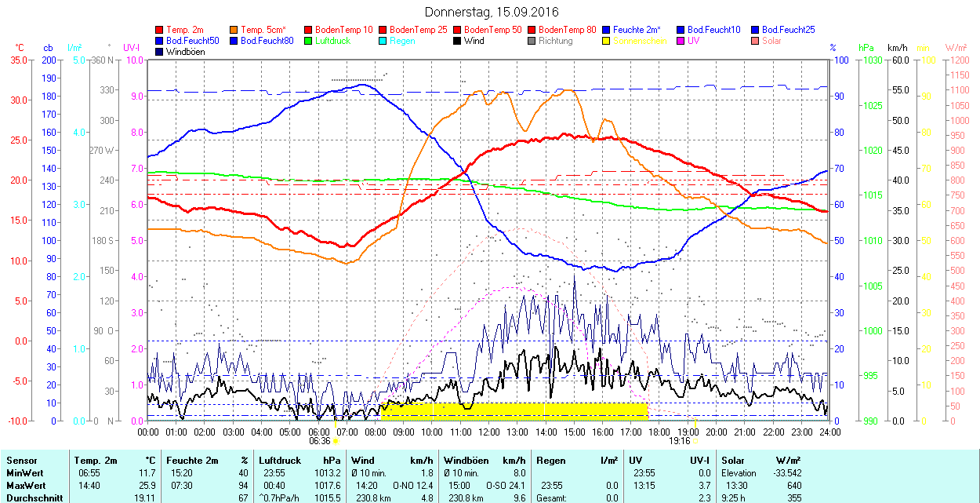Click the yellow min axis unit label
980x503 pixels.
[x=924, y=48]
